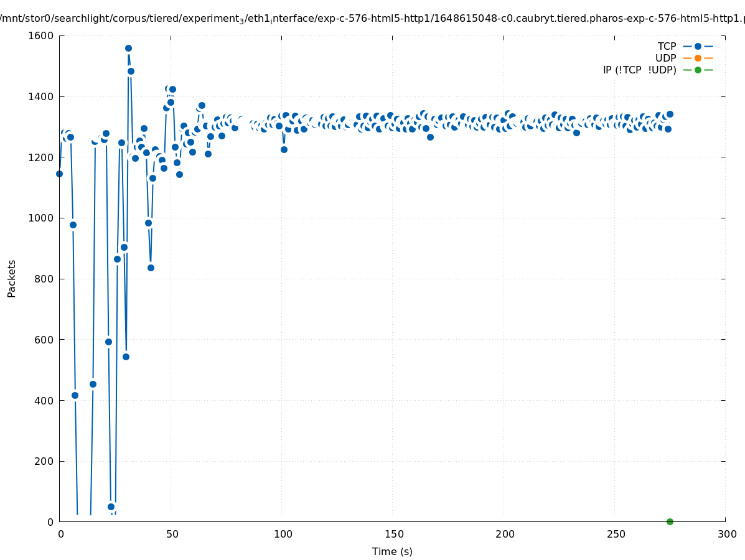745x560 pixels.
Task: Click the file path title text
Action: (372, 19)
